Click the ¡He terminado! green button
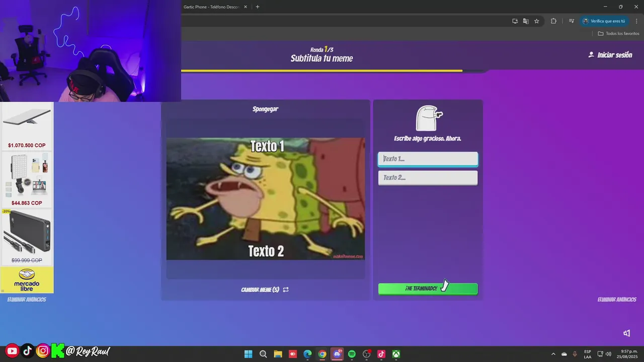The image size is (644, 362). pos(428,289)
